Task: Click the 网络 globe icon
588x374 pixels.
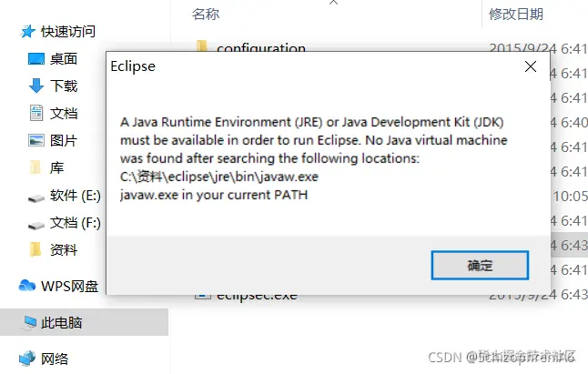Action: click(x=27, y=358)
